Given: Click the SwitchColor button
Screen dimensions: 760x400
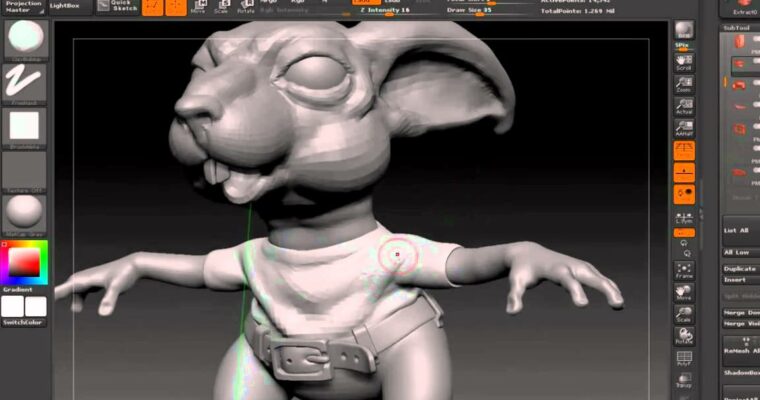Looking at the screenshot, I should (x=23, y=322).
